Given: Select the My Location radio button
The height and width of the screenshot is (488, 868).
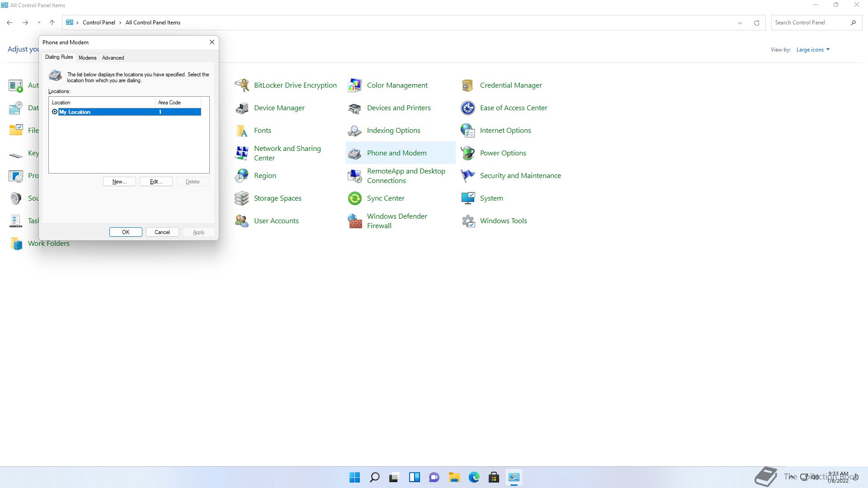Looking at the screenshot, I should [55, 112].
